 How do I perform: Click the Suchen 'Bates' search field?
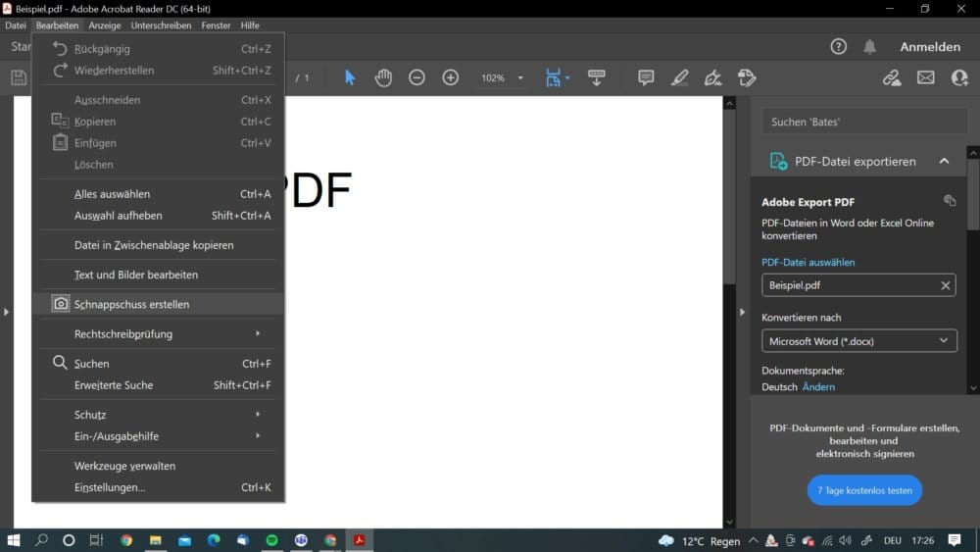click(864, 122)
